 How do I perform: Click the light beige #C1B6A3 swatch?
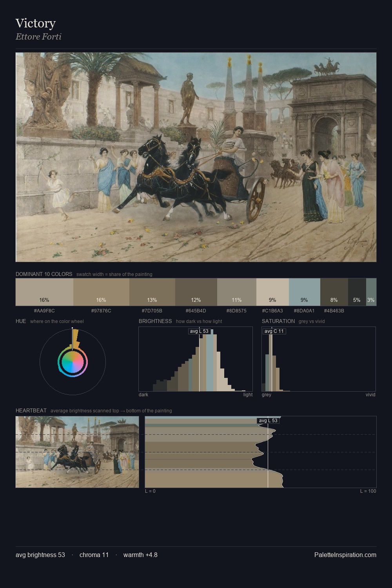[x=272, y=292]
